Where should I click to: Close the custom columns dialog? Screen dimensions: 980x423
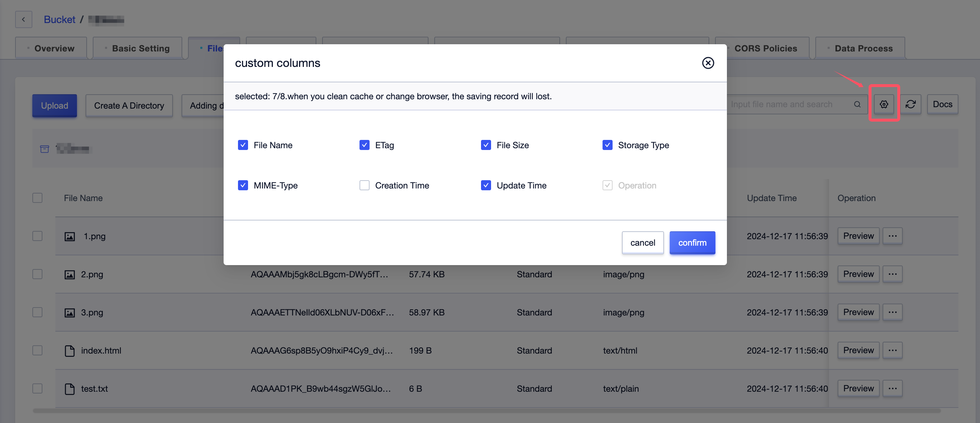707,63
